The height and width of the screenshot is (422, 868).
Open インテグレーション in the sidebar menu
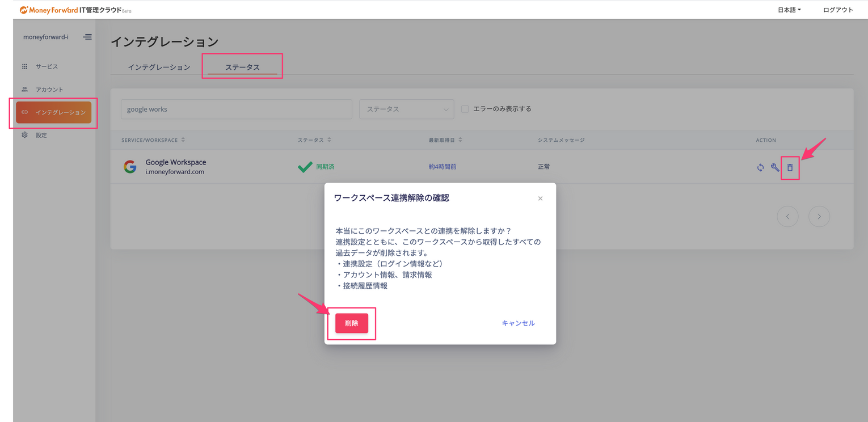[54, 112]
